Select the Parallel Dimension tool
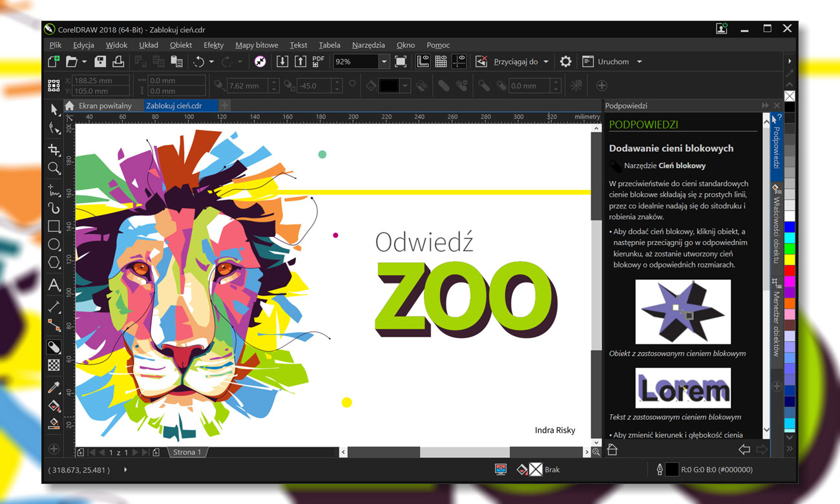Screen dimensions: 840x504 [54, 306]
